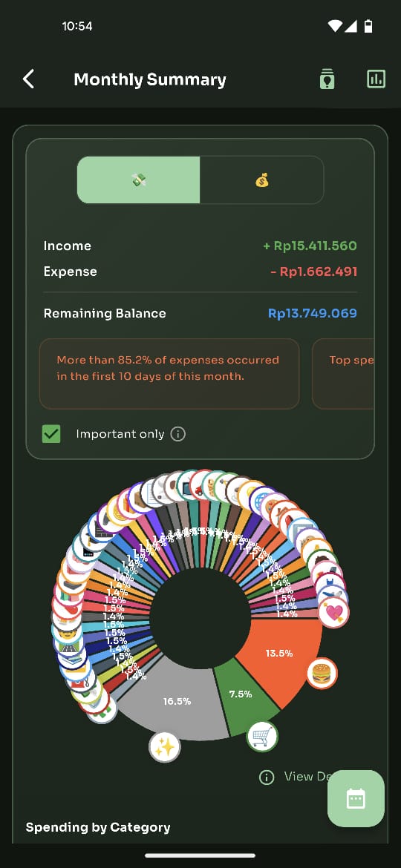Tap the partially visible Top spending card

click(343, 374)
